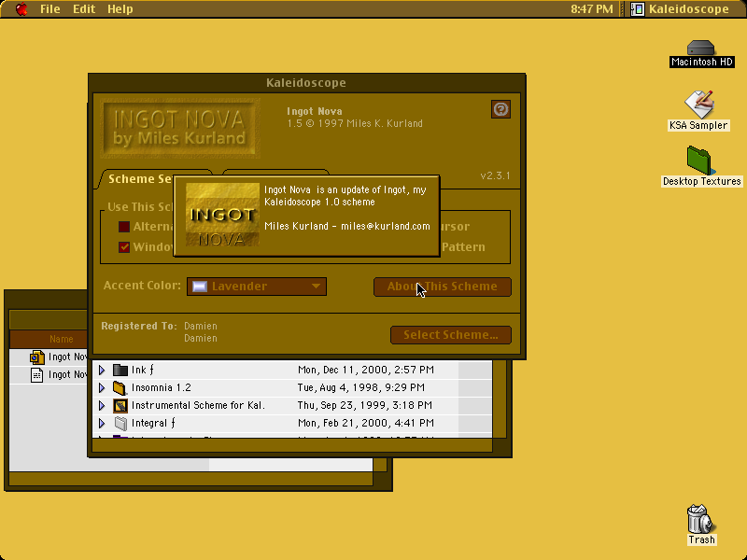Open the Edit menu

coord(84,9)
